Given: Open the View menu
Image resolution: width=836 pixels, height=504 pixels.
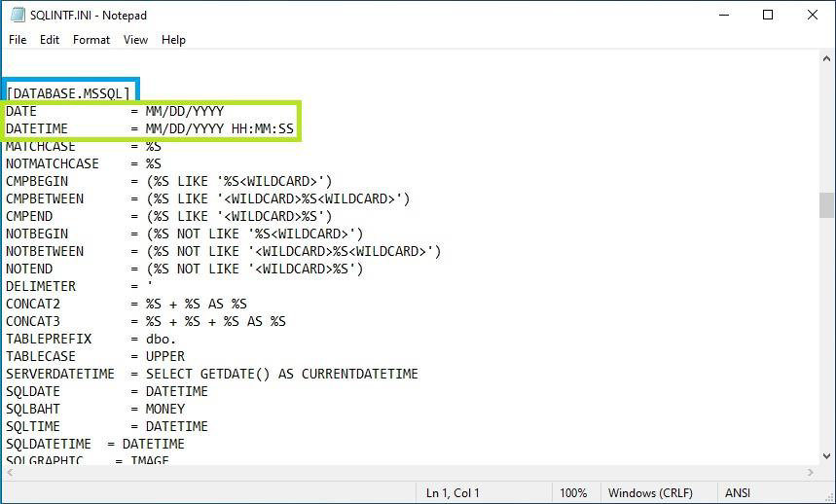Looking at the screenshot, I should [135, 40].
